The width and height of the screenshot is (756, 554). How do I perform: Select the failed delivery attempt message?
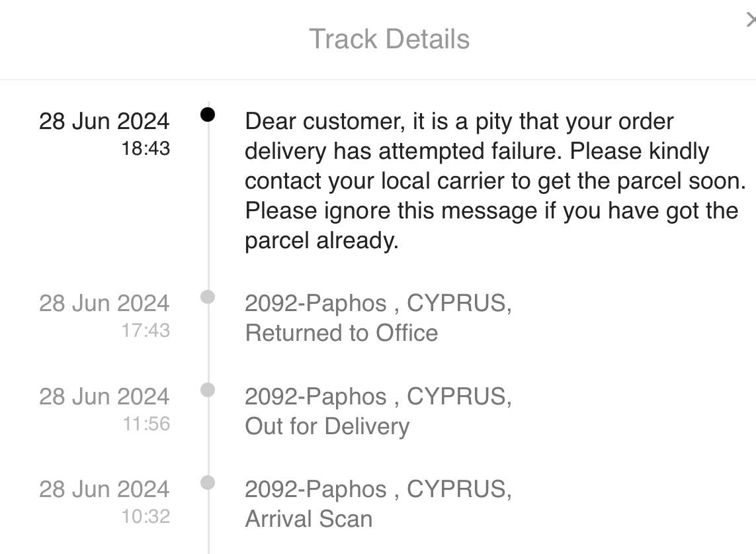(x=495, y=181)
